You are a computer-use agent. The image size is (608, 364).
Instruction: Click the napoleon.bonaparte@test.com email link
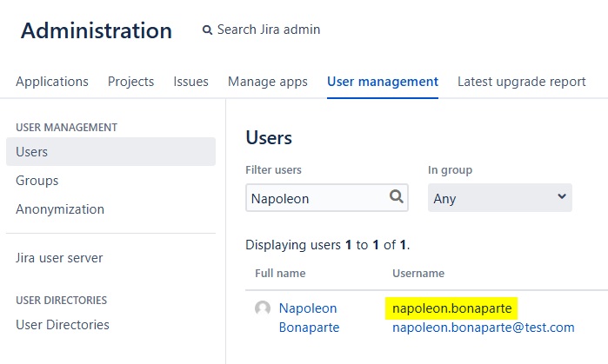pos(483,328)
